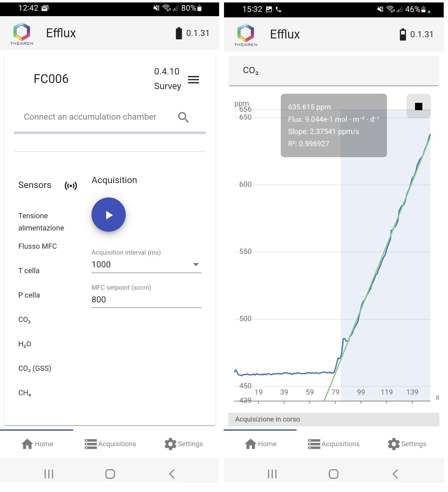Viewport: 448px width, 492px height.
Task: Open Settings tab on right screen
Action: 407,444
